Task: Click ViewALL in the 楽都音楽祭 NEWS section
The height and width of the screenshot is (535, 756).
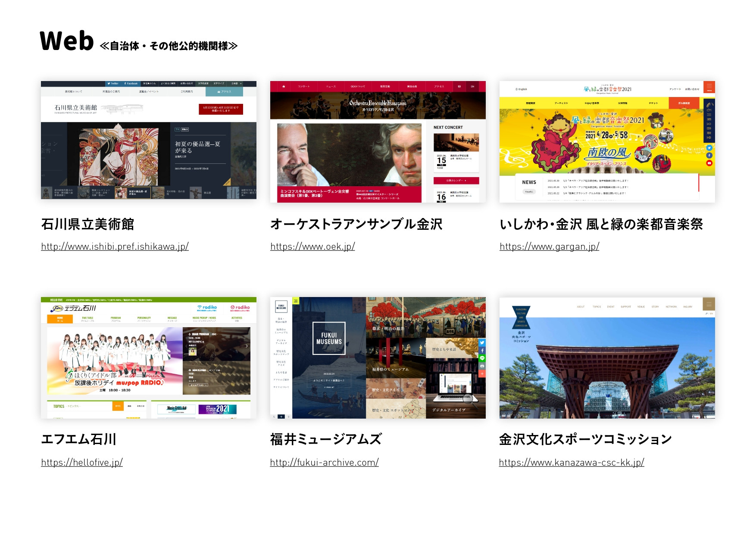Action: pyautogui.click(x=529, y=191)
